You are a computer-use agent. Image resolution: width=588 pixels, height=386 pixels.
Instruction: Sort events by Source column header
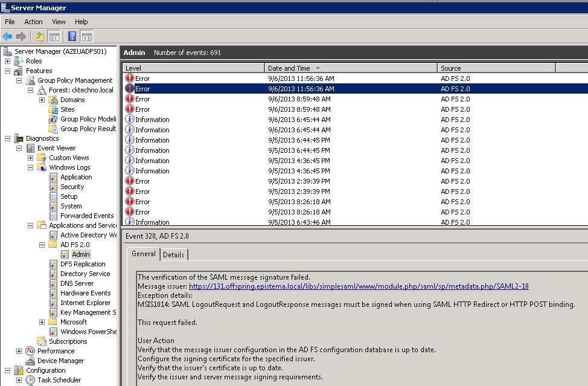(496, 68)
